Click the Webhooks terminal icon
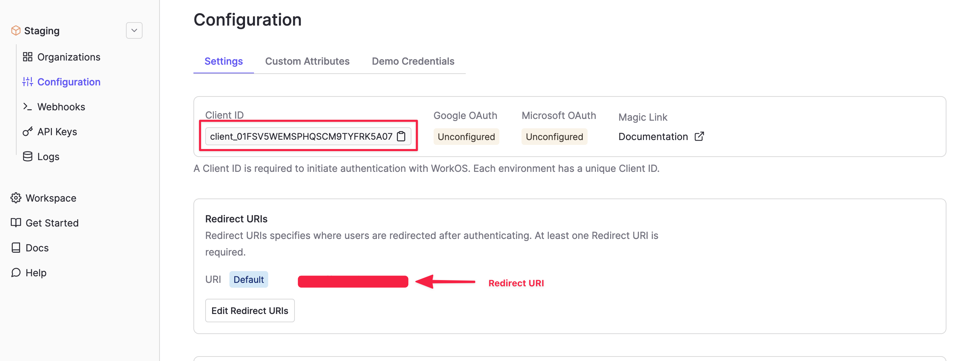The image size is (980, 361). coord(27,107)
